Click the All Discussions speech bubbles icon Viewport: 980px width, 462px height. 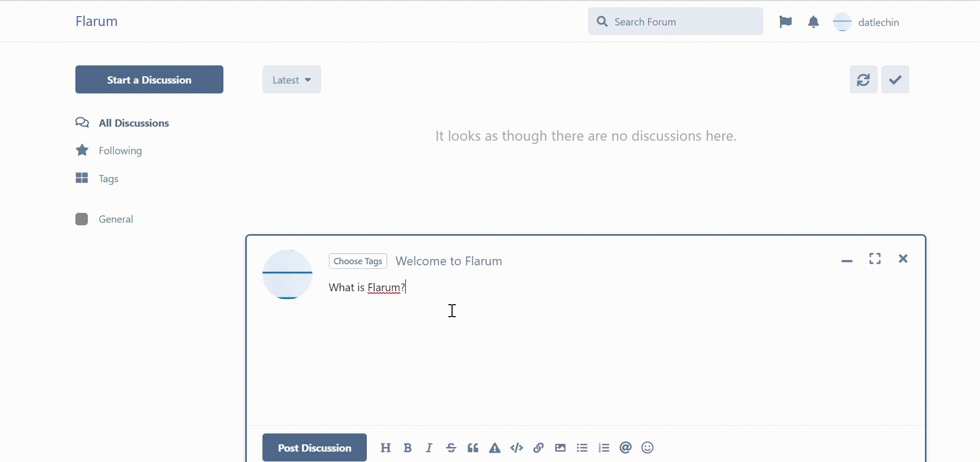[82, 123]
